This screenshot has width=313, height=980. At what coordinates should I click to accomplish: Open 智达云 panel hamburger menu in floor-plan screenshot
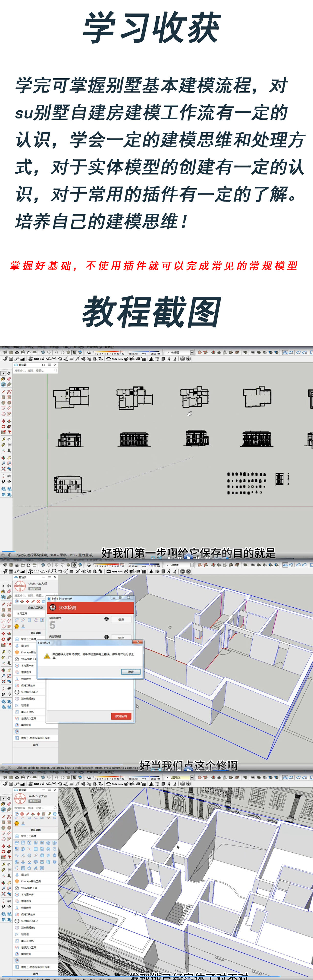click(49, 365)
